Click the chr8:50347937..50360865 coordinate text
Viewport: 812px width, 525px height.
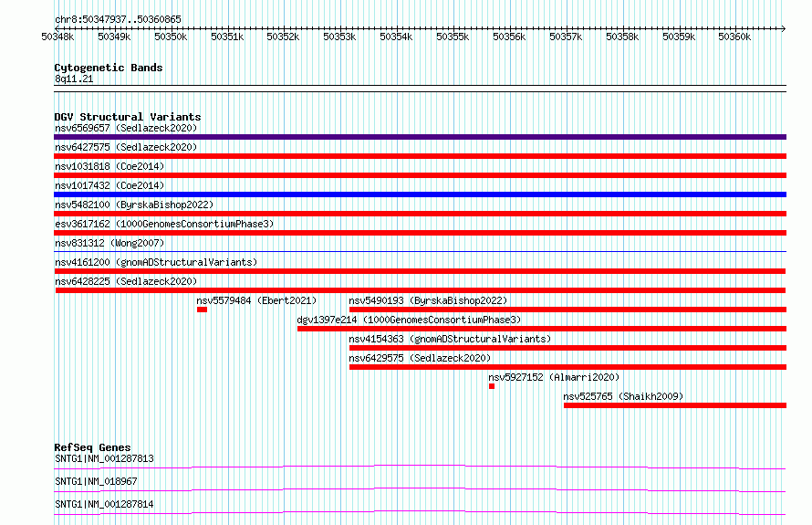tap(118, 20)
